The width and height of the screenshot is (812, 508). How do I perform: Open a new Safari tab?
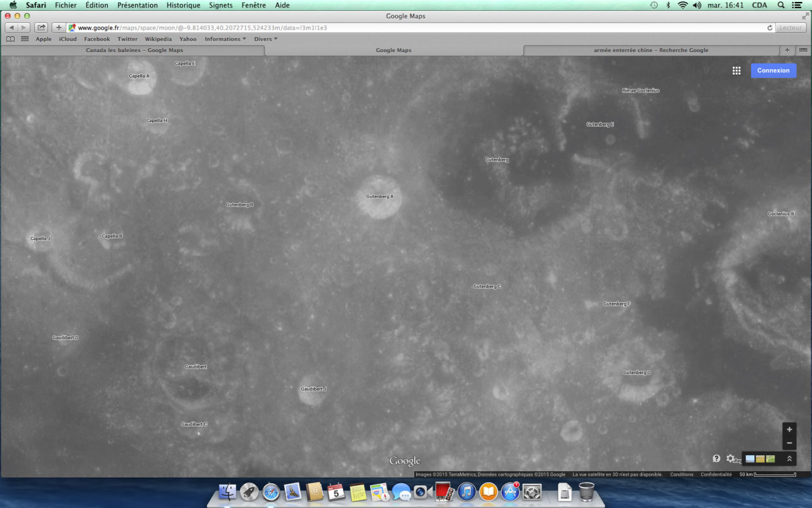point(787,50)
